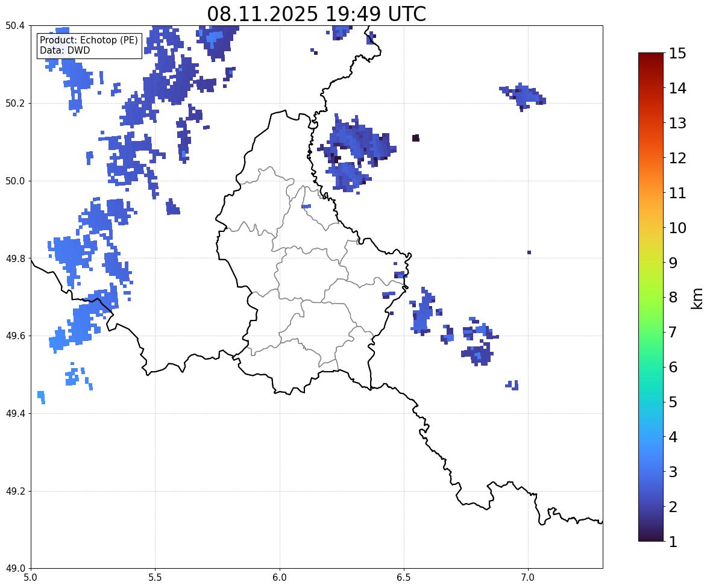The height and width of the screenshot is (588, 710).
Task: Click x-axis longitude label 6.0
Action: click(280, 578)
